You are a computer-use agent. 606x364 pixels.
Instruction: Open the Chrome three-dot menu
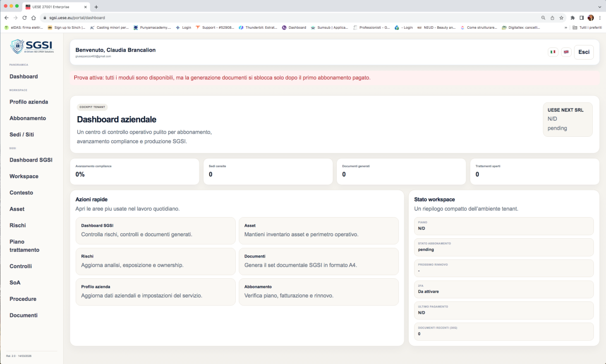599,17
